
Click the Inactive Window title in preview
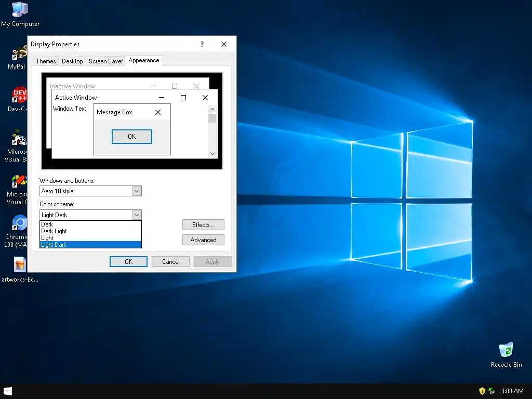point(73,86)
